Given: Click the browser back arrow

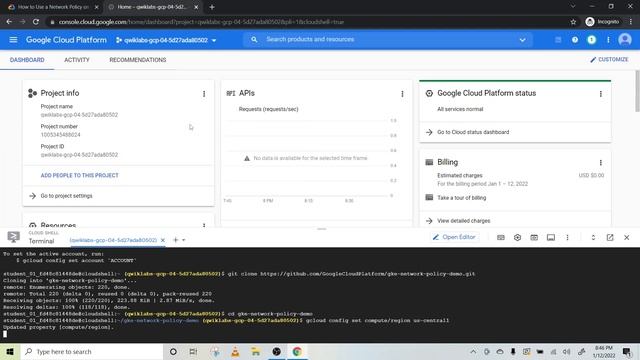Looking at the screenshot, I should click(x=9, y=22).
